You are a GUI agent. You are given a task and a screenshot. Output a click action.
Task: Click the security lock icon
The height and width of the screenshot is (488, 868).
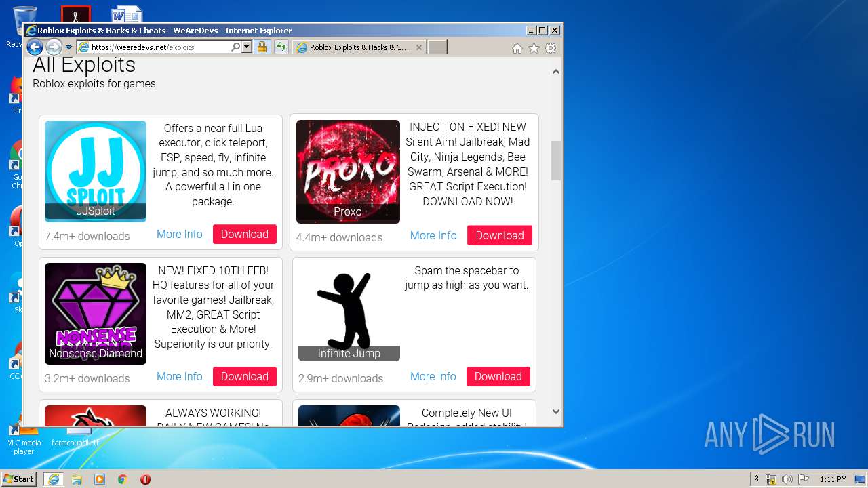[x=262, y=47]
